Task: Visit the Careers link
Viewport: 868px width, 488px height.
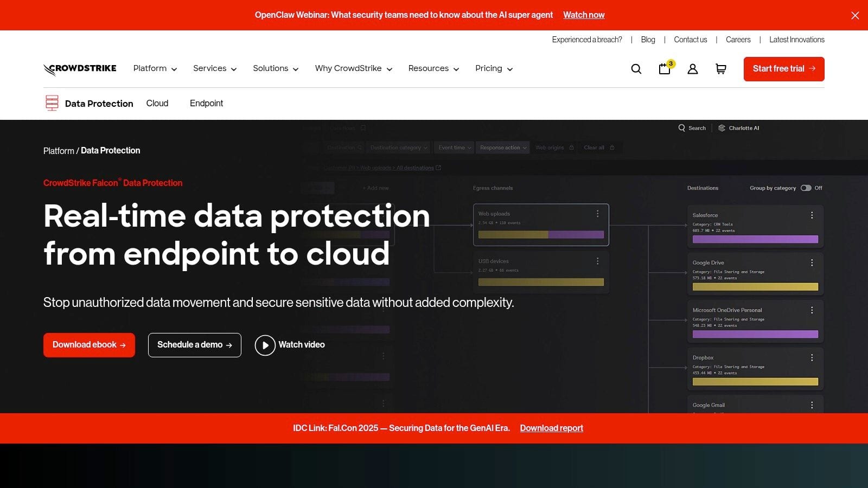Action: (738, 40)
